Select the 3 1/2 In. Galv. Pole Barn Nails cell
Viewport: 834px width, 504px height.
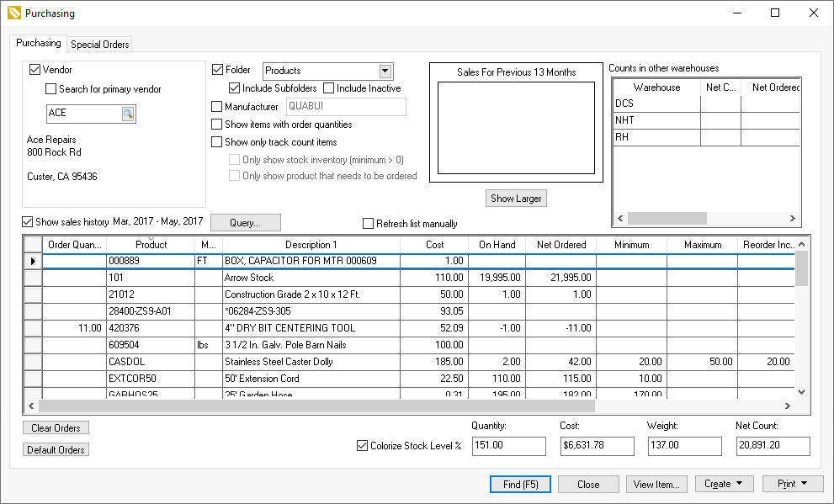[x=311, y=345]
